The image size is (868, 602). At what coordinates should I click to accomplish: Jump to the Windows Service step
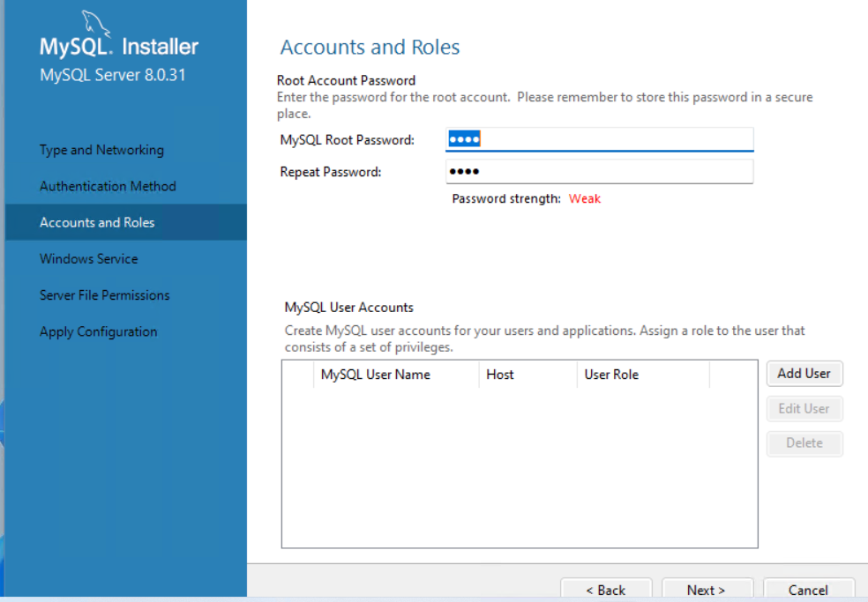88,259
